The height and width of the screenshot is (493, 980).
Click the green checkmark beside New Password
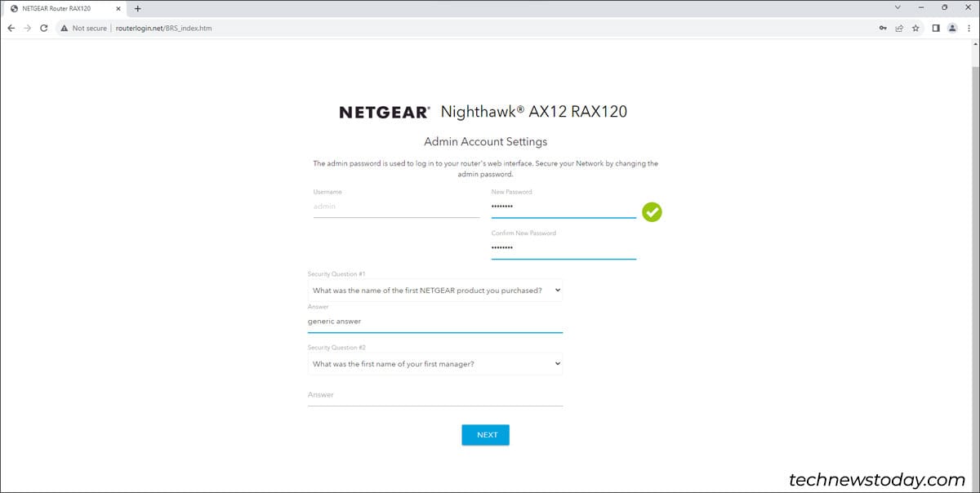[x=651, y=212]
